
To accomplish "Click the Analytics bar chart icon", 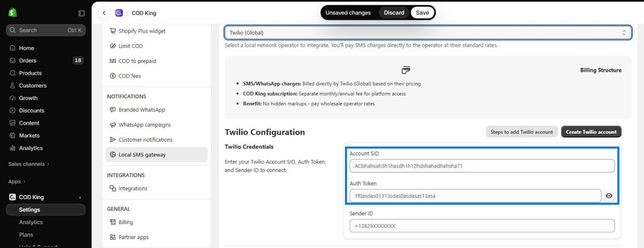I will click(12, 148).
